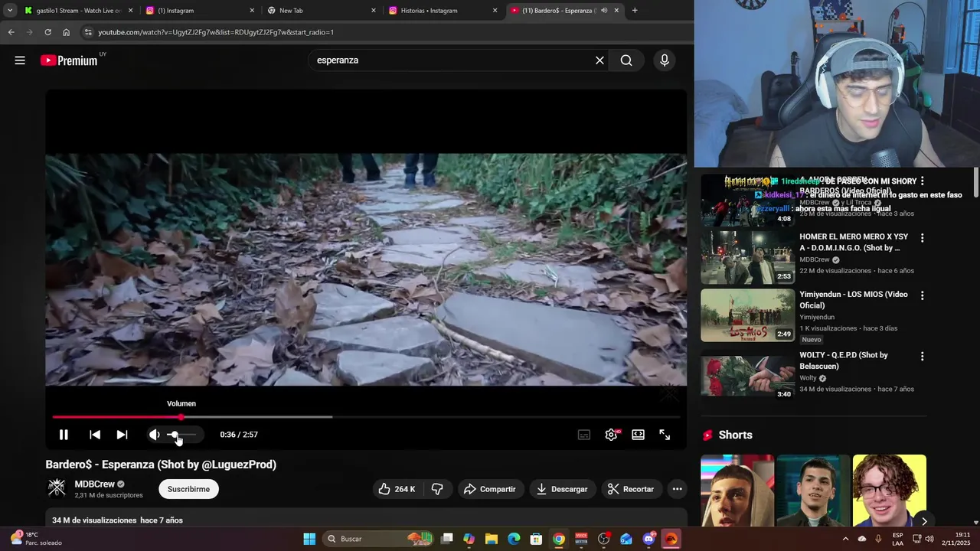Show hidden system tray icons
The image size is (980, 551).
tap(845, 539)
